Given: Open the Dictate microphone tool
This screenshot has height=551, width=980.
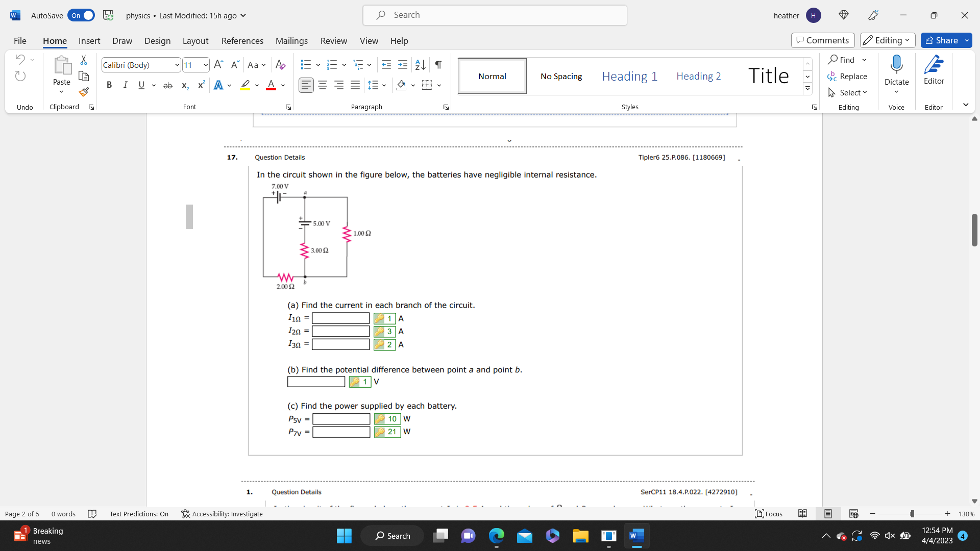Looking at the screenshot, I should click(x=896, y=66).
